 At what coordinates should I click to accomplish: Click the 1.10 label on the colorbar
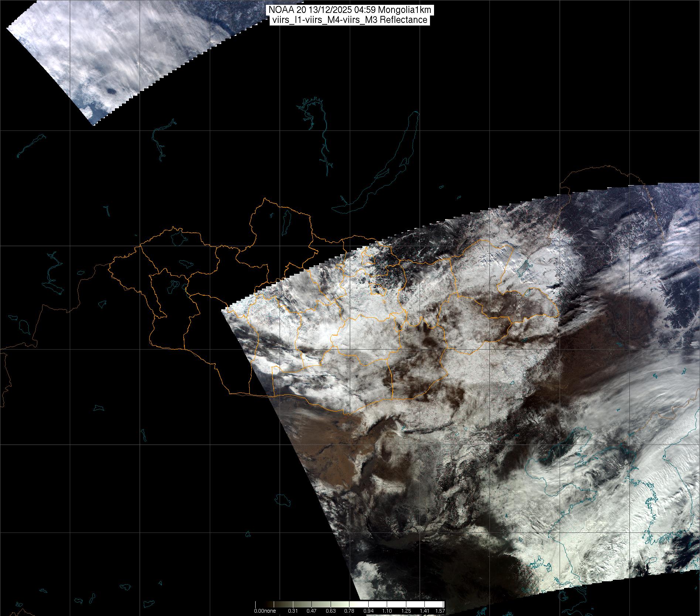(387, 611)
